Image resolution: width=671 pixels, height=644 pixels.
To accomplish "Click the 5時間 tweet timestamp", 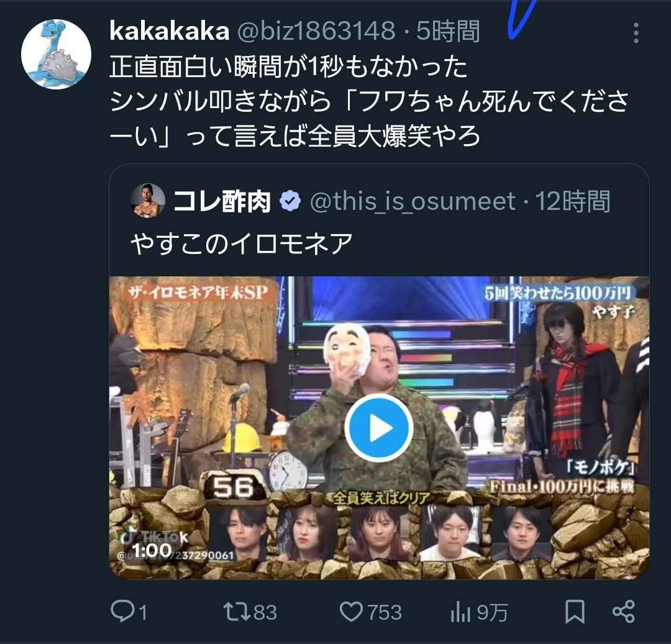I will click(447, 31).
